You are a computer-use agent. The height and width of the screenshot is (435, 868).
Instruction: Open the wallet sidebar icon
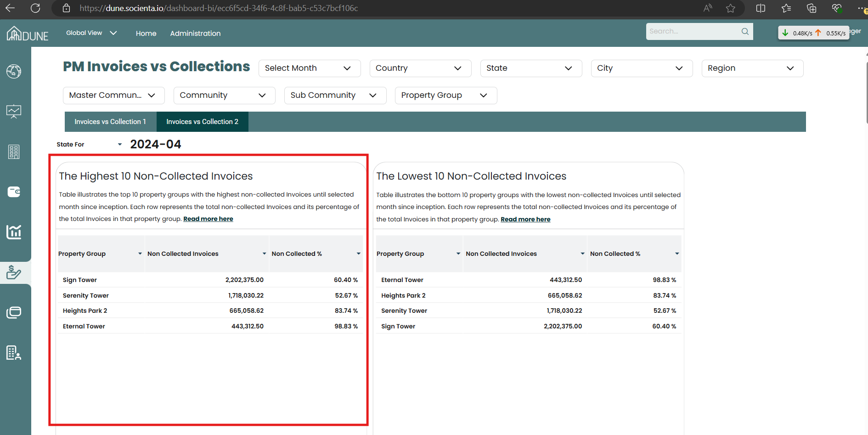[14, 192]
